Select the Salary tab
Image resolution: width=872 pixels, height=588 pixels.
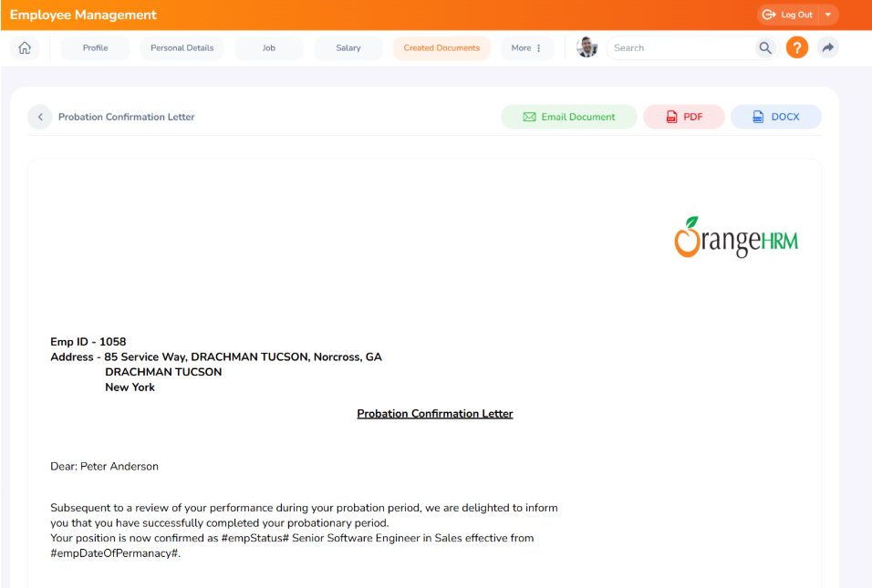348,48
